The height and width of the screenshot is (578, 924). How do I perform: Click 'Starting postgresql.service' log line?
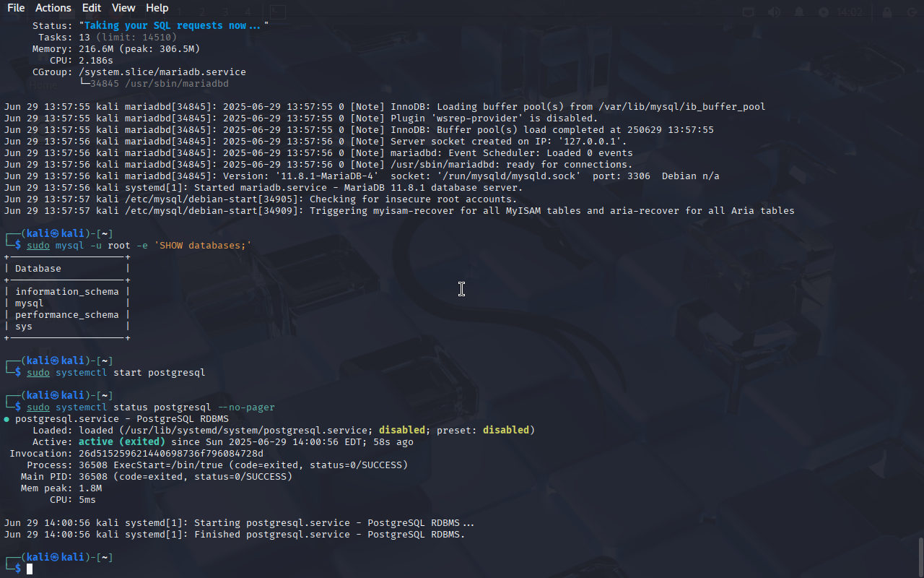240,522
